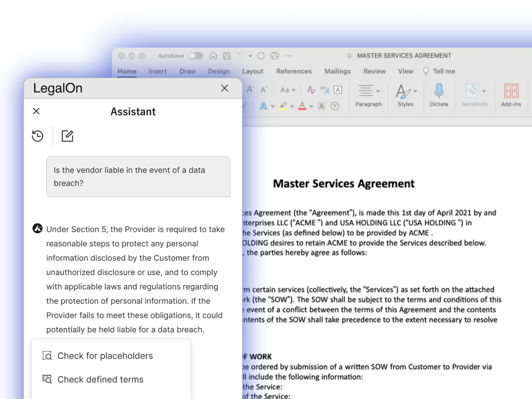Open the Insert ribbon tab
The height and width of the screenshot is (399, 532).
tap(157, 71)
